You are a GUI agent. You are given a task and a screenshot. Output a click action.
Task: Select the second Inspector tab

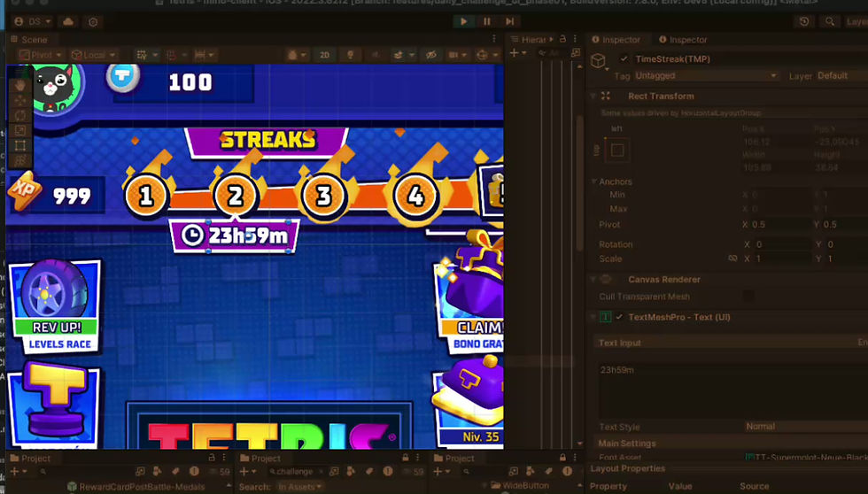(x=683, y=40)
